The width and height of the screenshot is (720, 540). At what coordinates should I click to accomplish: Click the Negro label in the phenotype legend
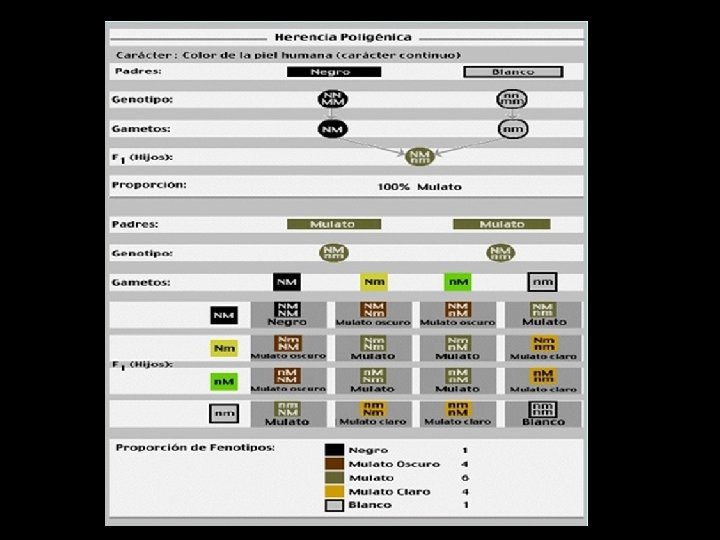coord(368,450)
